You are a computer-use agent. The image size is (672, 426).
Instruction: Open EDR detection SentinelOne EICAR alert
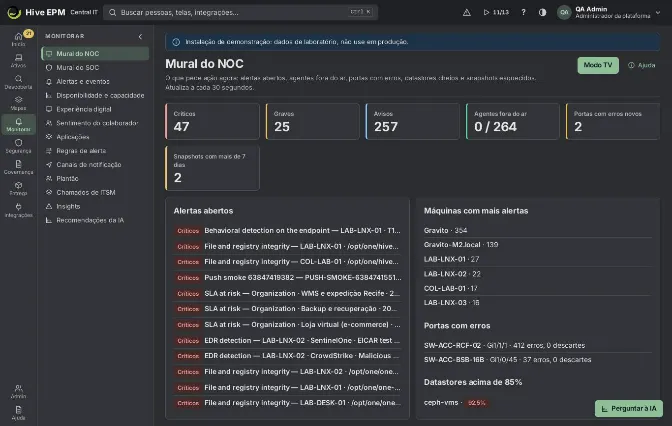287,341
